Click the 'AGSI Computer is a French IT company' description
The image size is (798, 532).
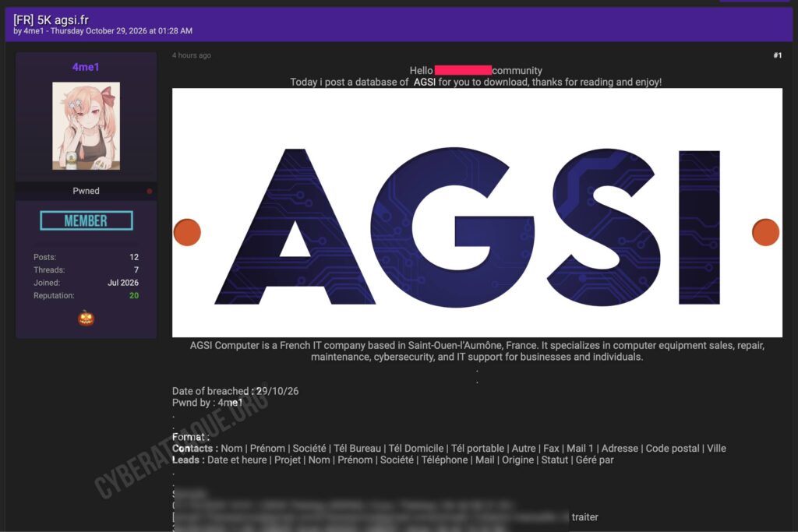[x=477, y=351]
